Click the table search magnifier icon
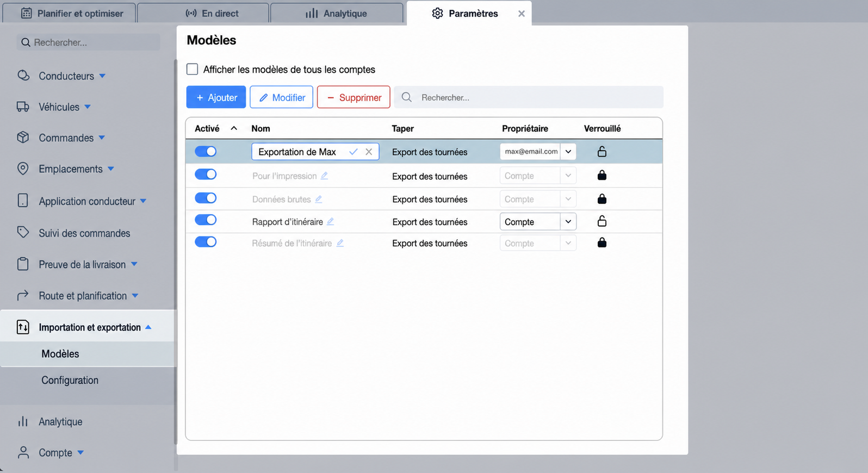868x473 pixels. coord(407,97)
